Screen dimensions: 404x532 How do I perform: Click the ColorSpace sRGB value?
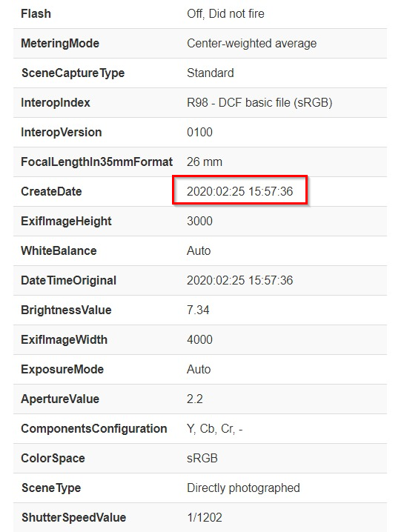tap(202, 459)
